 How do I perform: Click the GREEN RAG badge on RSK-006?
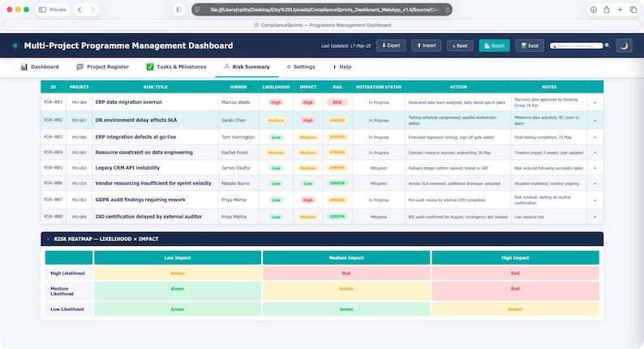point(337,183)
